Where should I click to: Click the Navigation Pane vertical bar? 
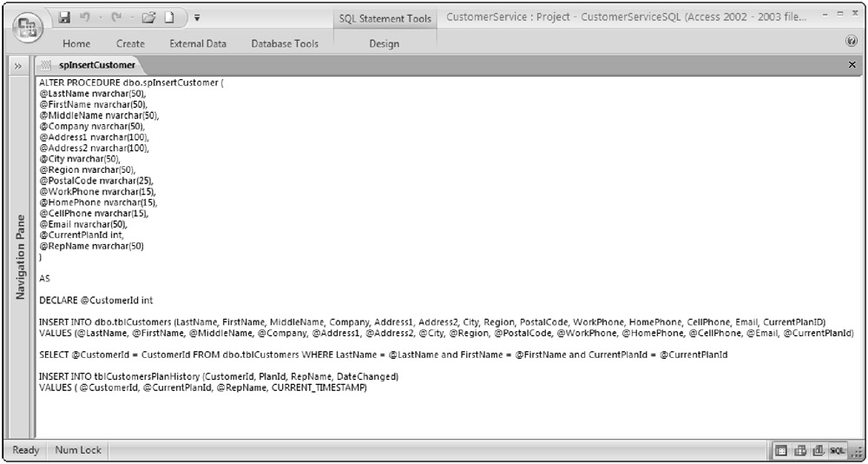[x=18, y=261]
